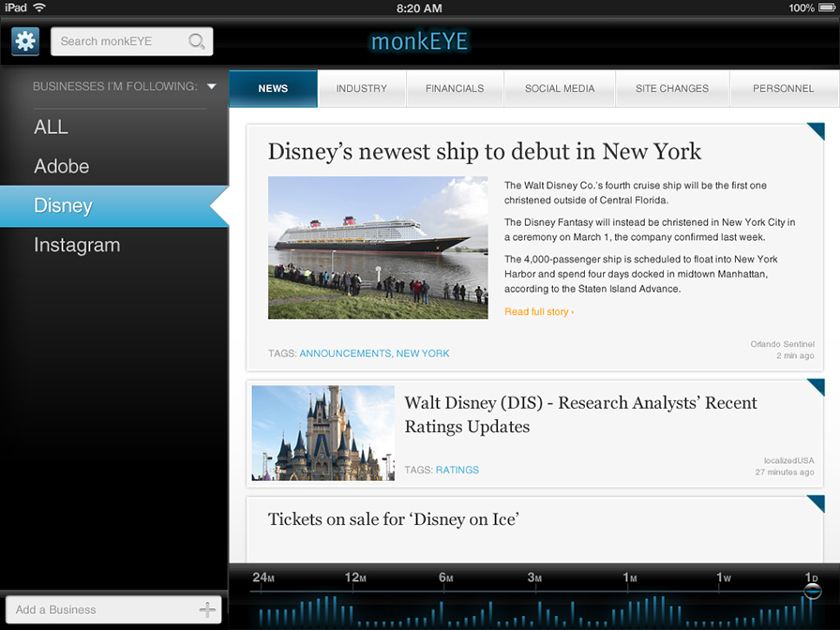Open settings with the gear icon

[x=25, y=41]
